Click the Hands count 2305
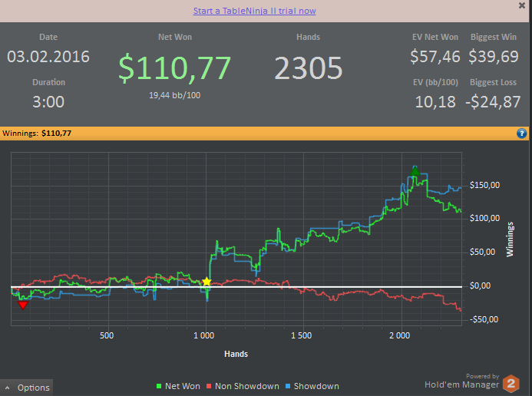This screenshot has width=532, height=396. click(x=309, y=68)
